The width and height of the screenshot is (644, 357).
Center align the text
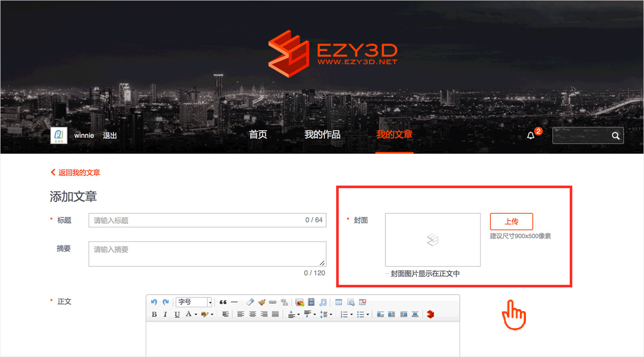click(252, 314)
